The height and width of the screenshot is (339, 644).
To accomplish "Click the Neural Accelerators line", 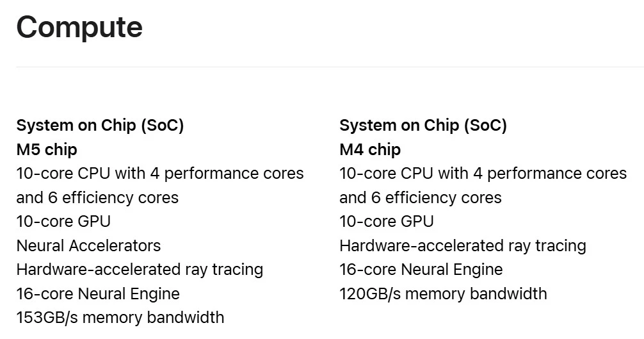I will coord(88,246).
